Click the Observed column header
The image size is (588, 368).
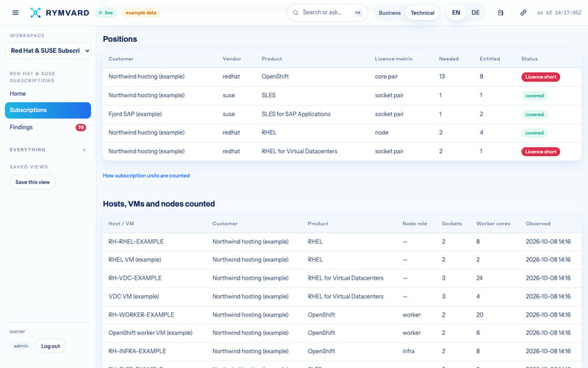538,224
